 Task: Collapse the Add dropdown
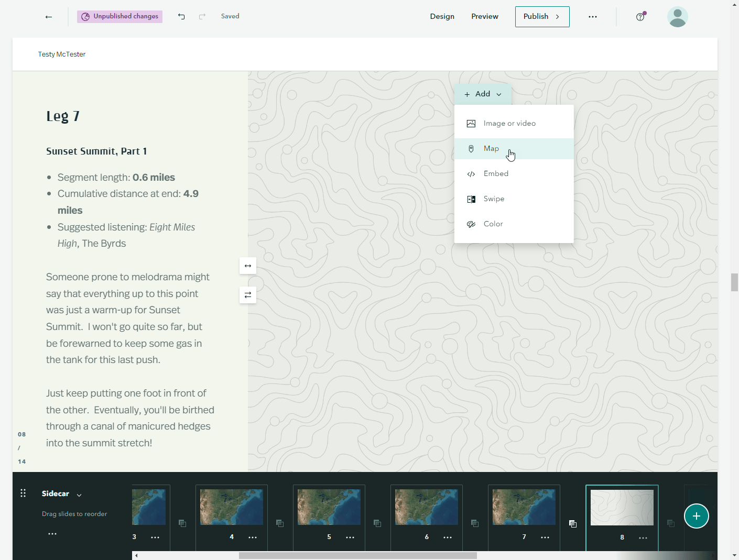click(x=498, y=94)
